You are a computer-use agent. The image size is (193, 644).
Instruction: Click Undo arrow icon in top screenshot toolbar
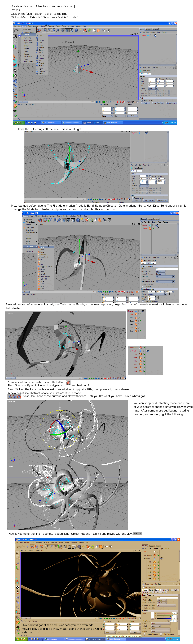pyautogui.click(x=16, y=30)
